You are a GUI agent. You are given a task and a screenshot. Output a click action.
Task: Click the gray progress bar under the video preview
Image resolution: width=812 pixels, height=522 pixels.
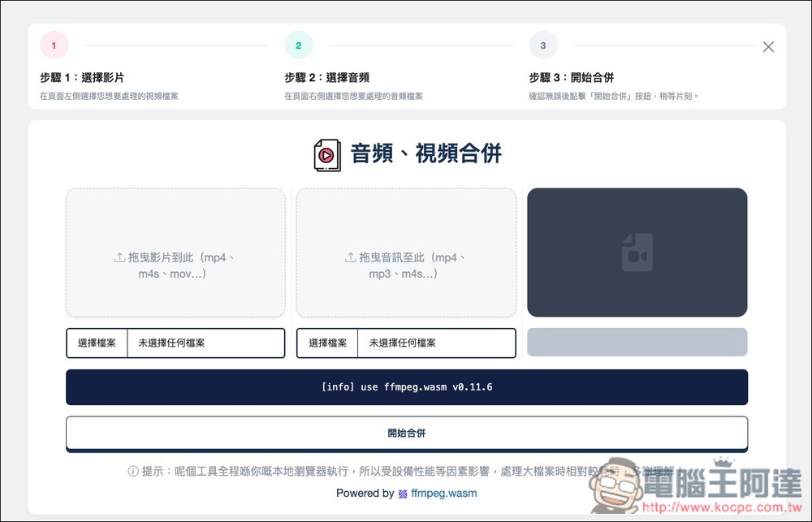[637, 342]
